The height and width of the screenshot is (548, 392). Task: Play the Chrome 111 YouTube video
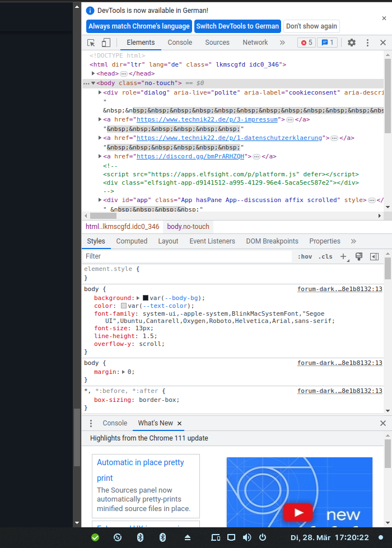pyautogui.click(x=298, y=513)
